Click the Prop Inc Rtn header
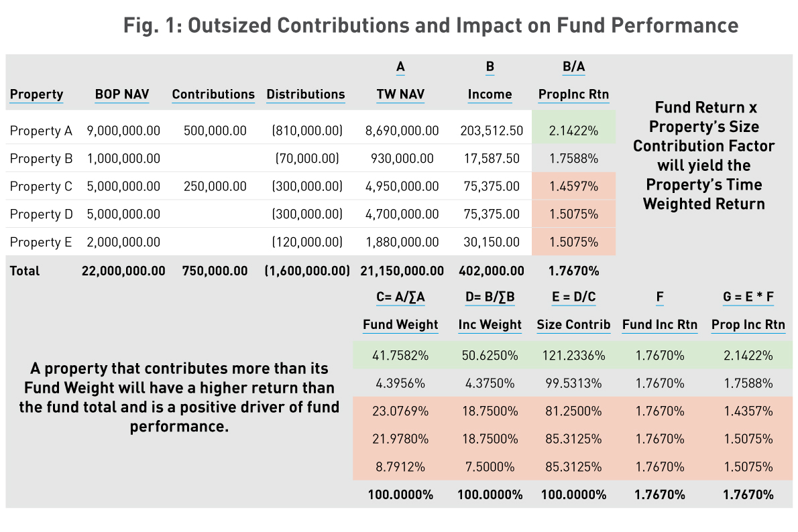 click(748, 325)
